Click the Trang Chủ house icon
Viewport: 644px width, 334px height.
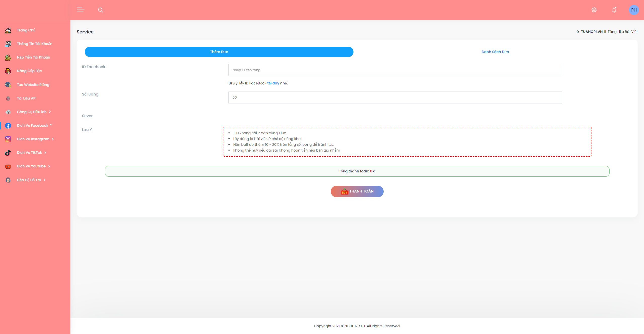click(x=8, y=30)
